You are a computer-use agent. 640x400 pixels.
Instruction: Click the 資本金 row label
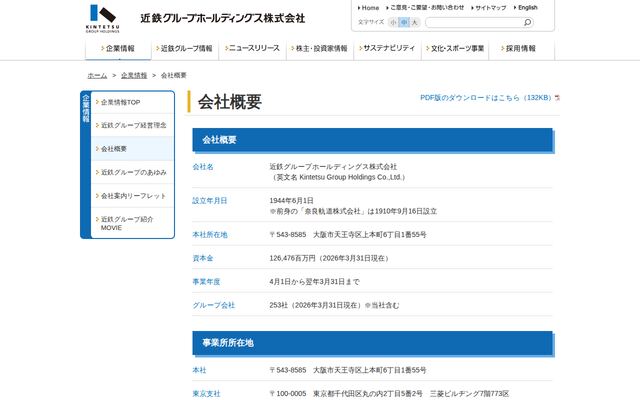(x=203, y=258)
